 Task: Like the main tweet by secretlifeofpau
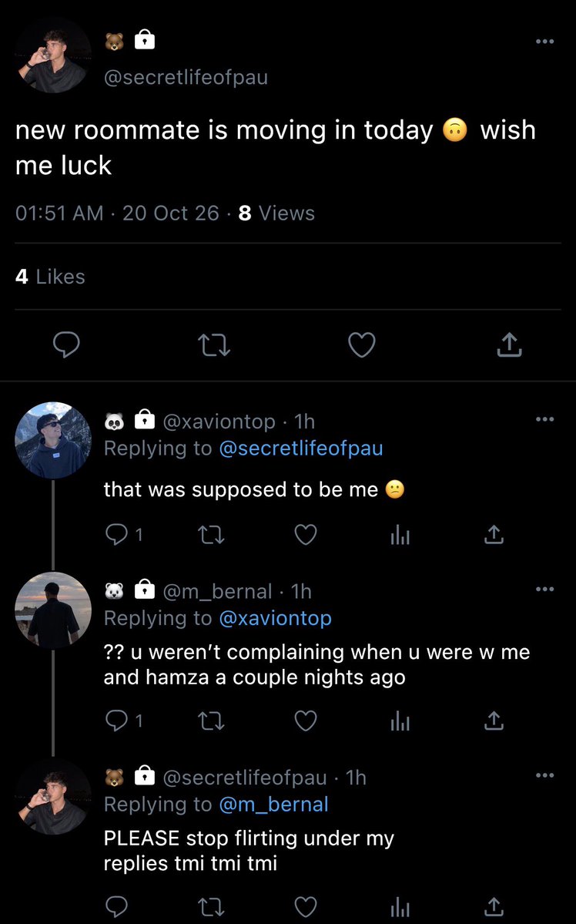click(362, 345)
